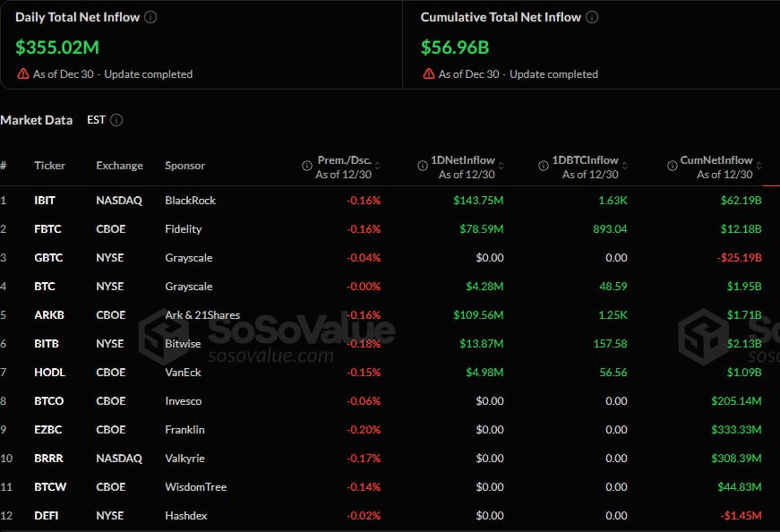This screenshot has width=780, height=532.
Task: Click the alert icon beside cumulative update status
Action: point(427,74)
